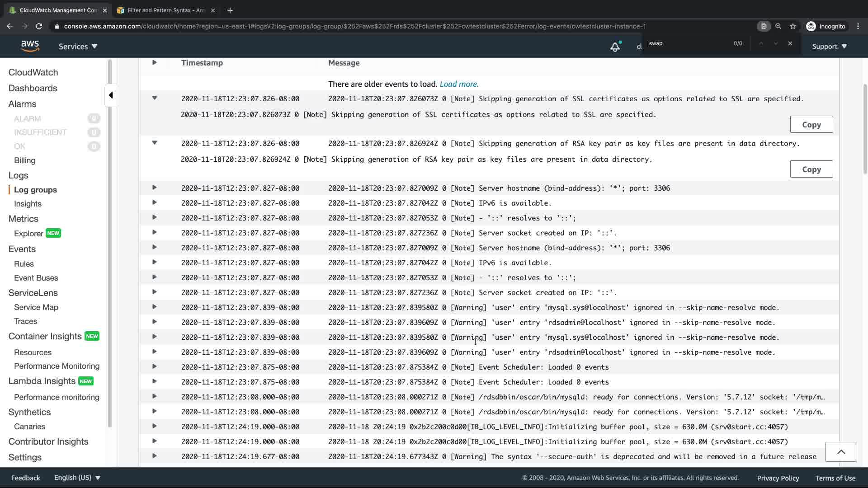Screen dimensions: 868x488
Task: Click browser zoom magnifier icon
Action: tap(778, 26)
